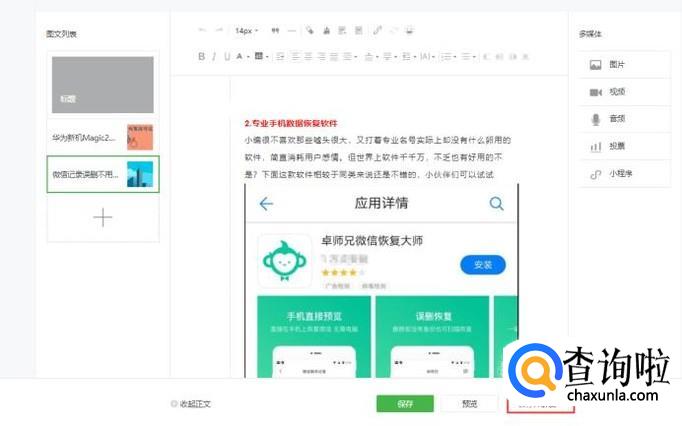Click the 保存 save button
Screen dimensions: 682x426
click(405, 403)
